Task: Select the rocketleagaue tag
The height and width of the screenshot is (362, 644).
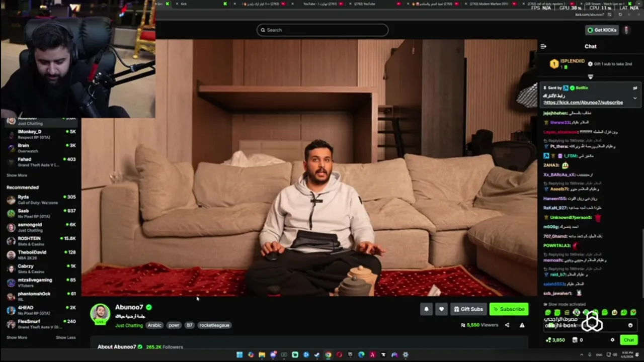Action: pos(214,325)
